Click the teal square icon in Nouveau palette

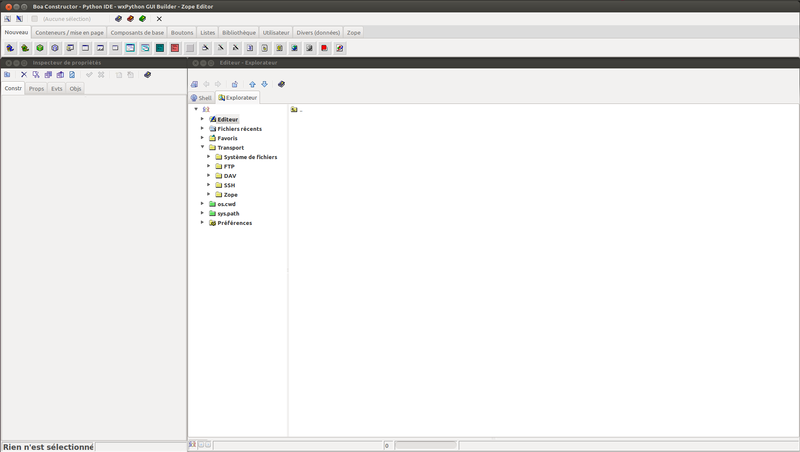(160, 47)
